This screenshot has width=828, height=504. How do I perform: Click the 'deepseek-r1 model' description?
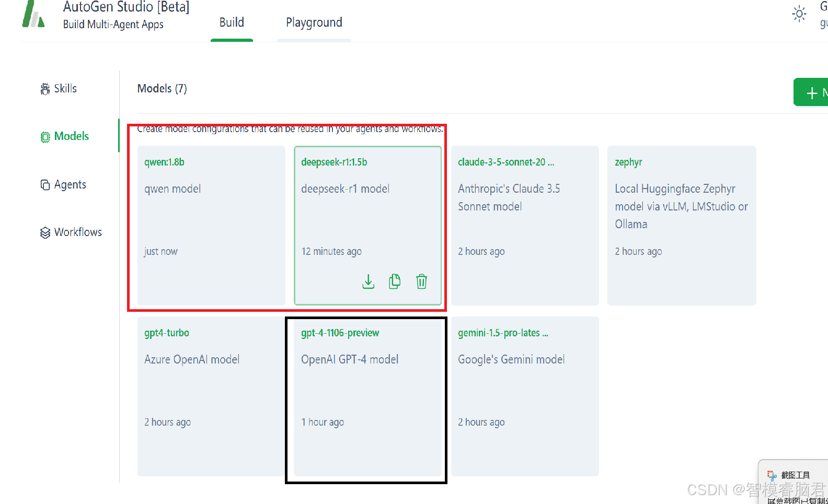345,189
